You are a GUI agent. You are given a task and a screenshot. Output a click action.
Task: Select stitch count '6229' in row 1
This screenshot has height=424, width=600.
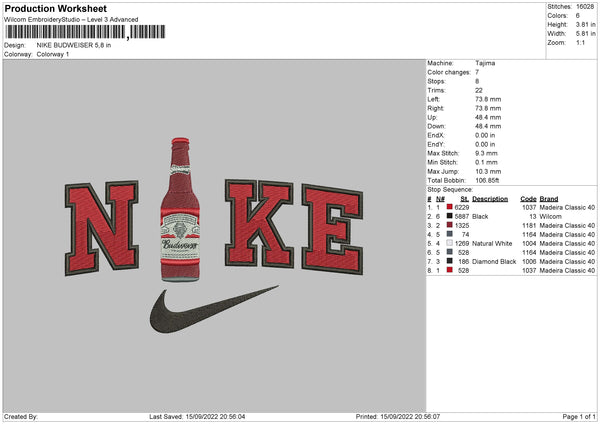[x=462, y=207]
